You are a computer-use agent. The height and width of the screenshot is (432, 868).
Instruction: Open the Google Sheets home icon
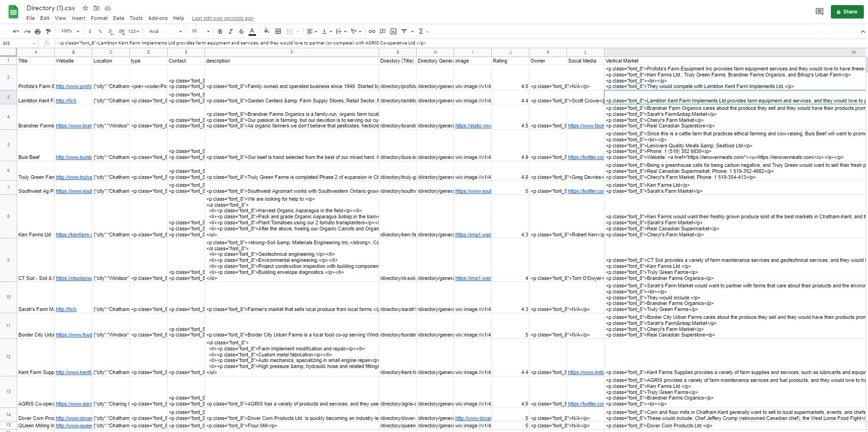click(x=13, y=13)
